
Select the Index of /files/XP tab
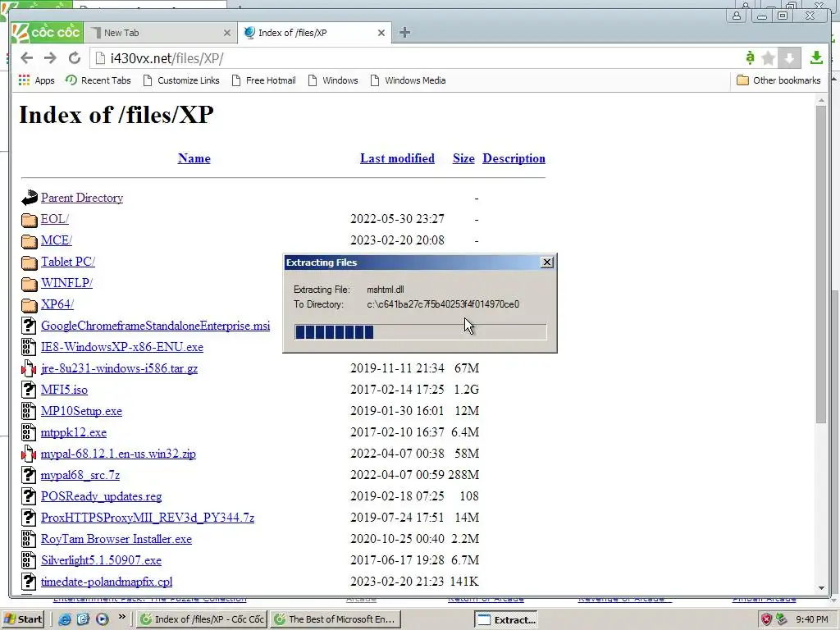click(x=314, y=33)
